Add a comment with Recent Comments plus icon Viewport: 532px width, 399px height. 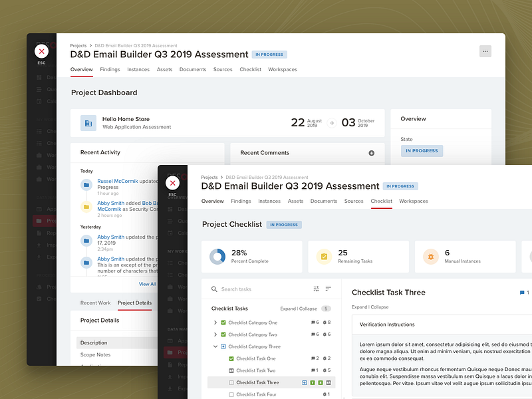click(x=372, y=153)
